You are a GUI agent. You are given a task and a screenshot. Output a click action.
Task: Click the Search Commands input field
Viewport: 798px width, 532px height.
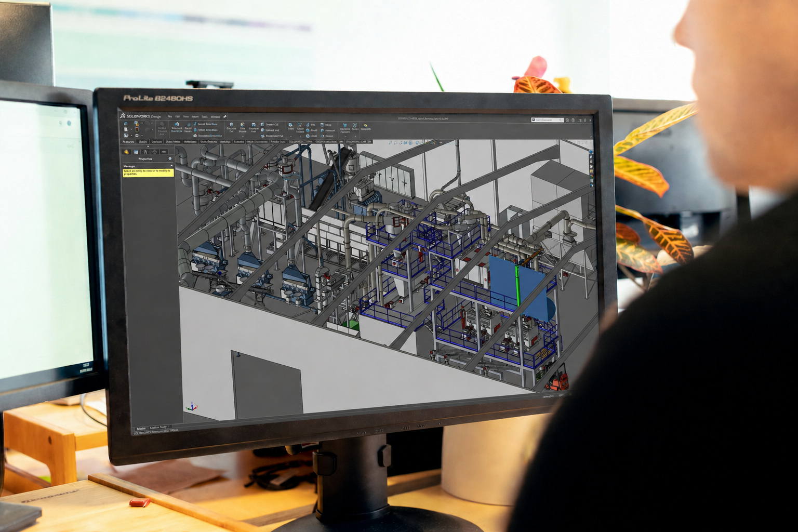pos(547,120)
